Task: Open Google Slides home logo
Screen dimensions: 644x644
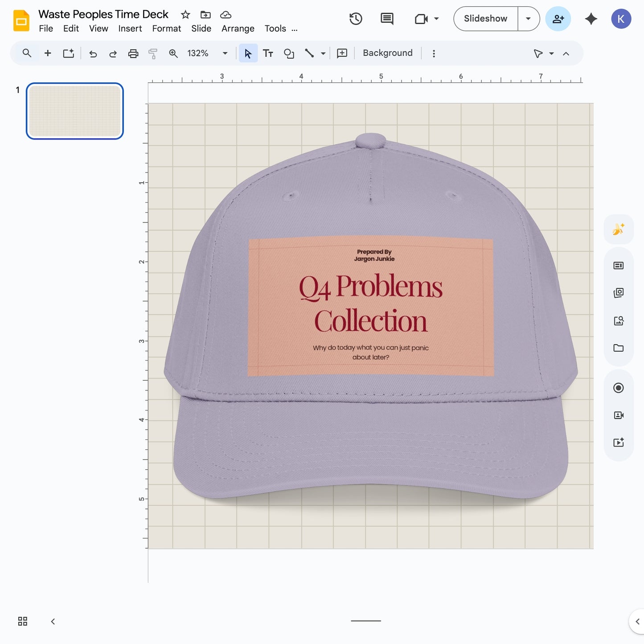Action: pyautogui.click(x=21, y=21)
